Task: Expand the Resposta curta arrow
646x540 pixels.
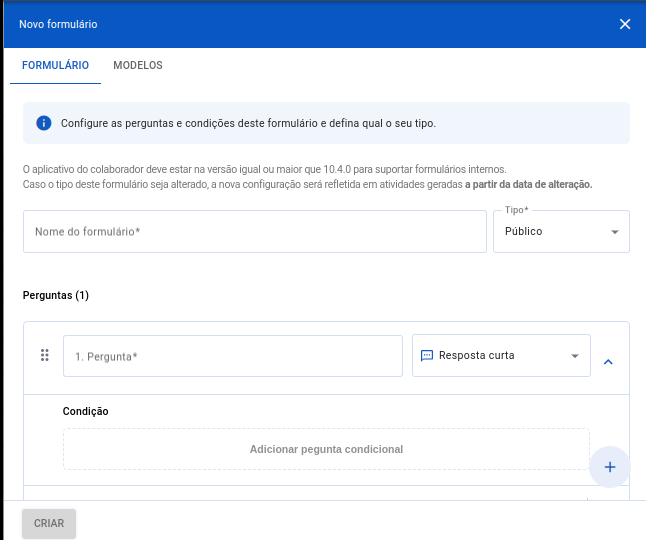Action: (x=575, y=356)
